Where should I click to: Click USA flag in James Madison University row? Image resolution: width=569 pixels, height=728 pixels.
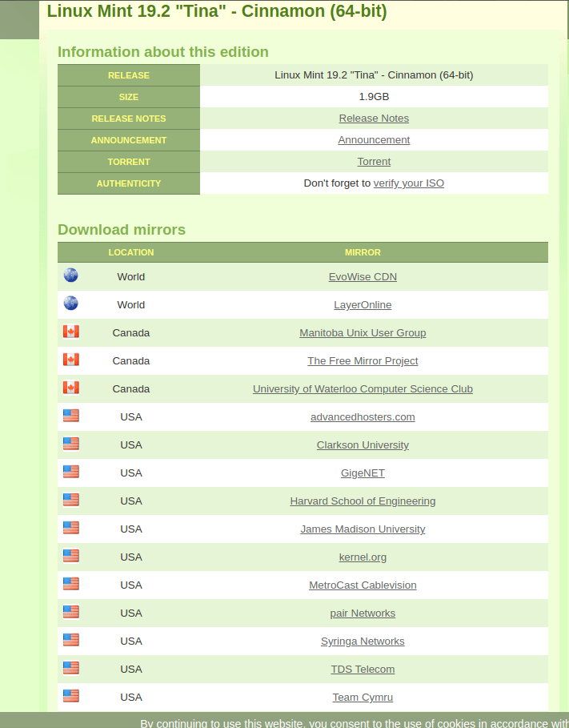(71, 528)
